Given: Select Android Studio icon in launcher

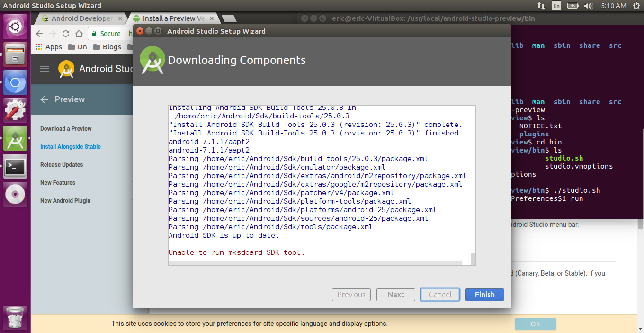Looking at the screenshot, I should [15, 138].
